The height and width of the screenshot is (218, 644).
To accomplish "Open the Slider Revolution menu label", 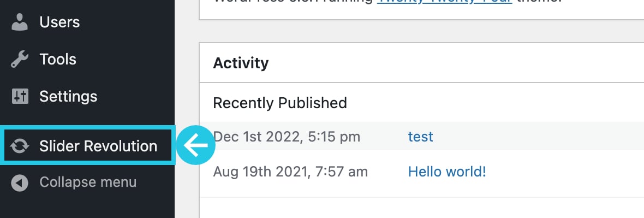I will click(x=98, y=146).
